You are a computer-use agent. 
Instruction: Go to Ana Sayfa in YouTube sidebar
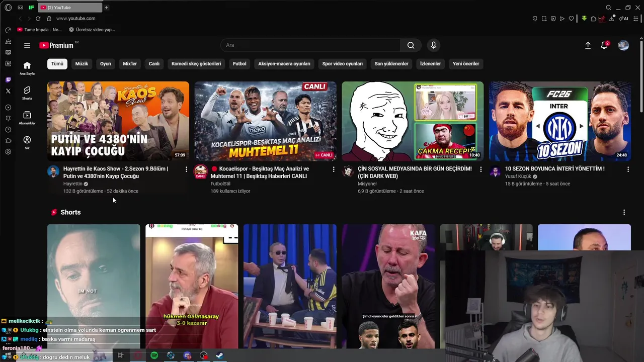27,68
